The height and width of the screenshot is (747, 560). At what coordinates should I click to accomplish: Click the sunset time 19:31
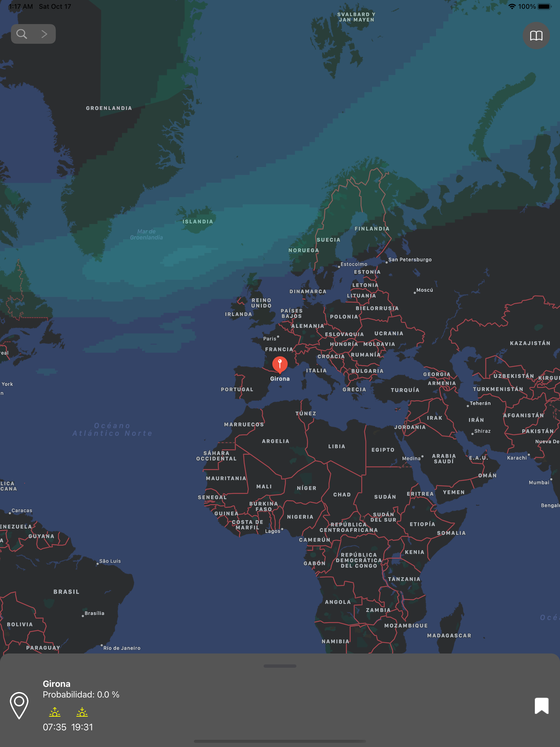pyautogui.click(x=82, y=727)
